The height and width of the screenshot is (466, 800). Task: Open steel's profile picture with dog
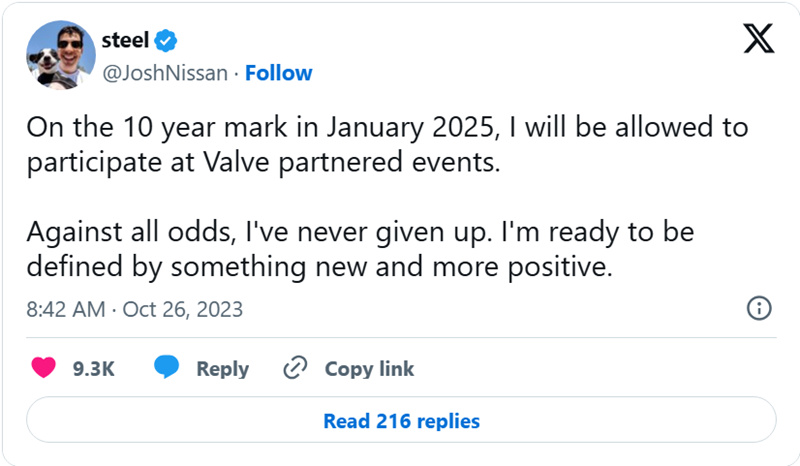click(x=61, y=55)
